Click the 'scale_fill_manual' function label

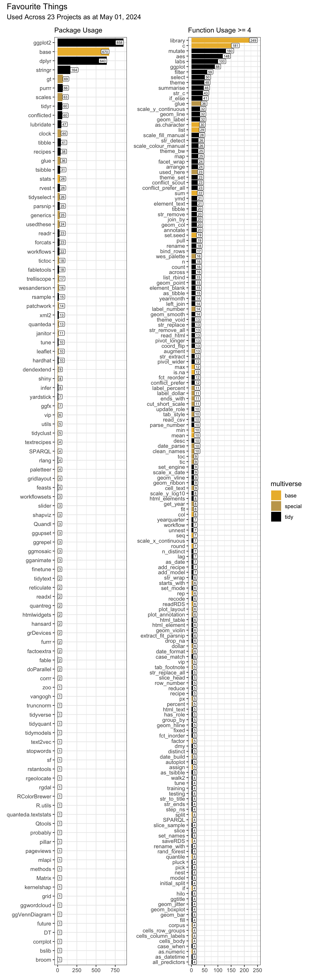pyautogui.click(x=164, y=135)
